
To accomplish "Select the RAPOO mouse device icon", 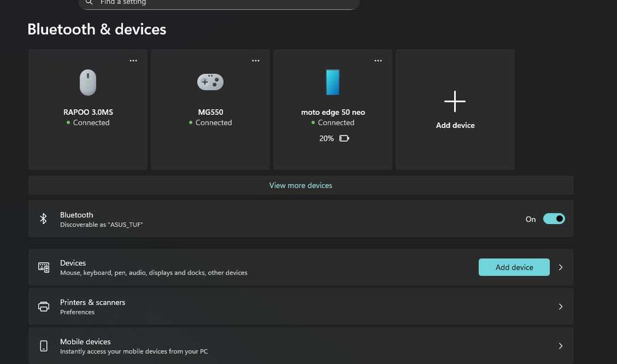I will click(x=88, y=82).
